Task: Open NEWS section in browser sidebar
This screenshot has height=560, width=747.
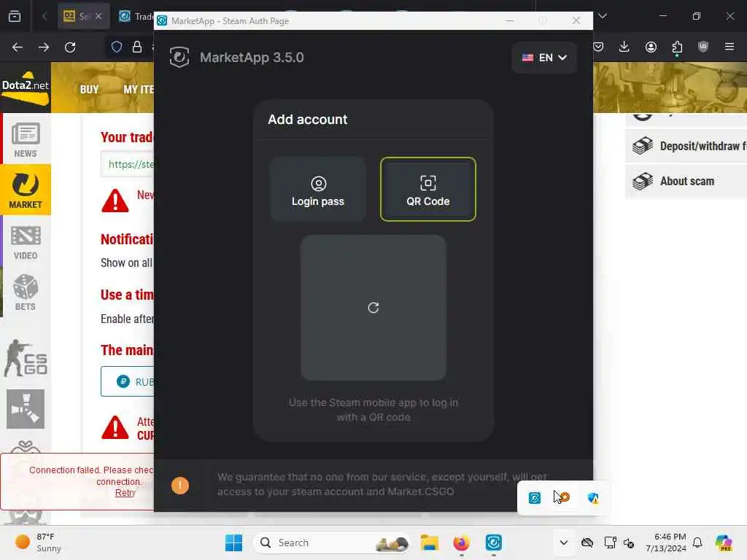Action: (x=26, y=139)
